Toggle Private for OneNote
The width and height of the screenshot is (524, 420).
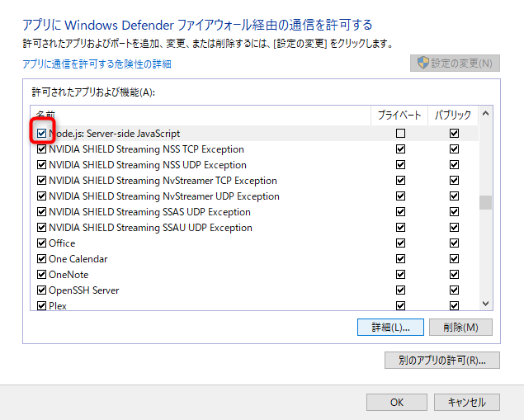pos(400,275)
